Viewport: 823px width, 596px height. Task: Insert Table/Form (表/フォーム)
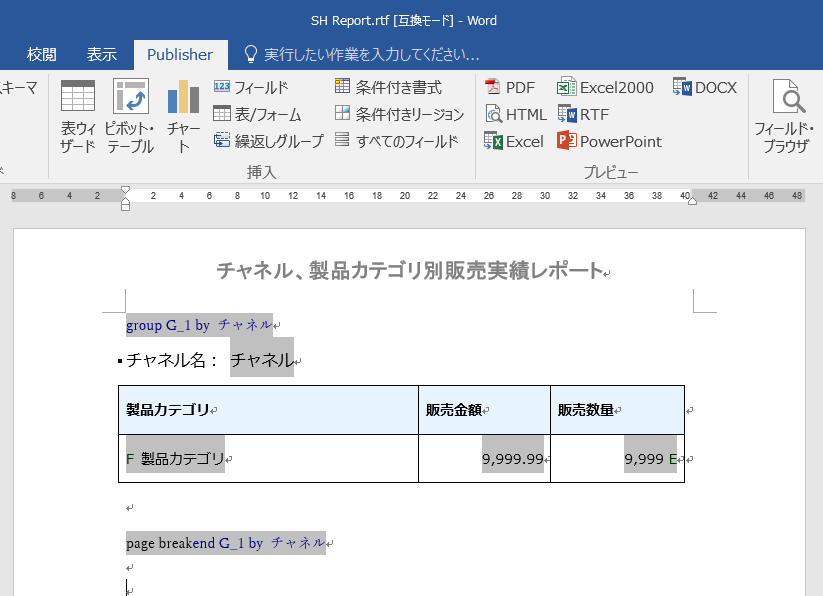pyautogui.click(x=257, y=114)
